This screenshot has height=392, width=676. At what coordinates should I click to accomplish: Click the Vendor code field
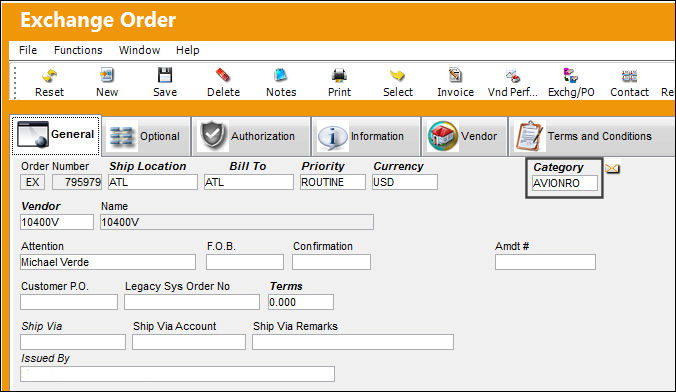click(57, 222)
